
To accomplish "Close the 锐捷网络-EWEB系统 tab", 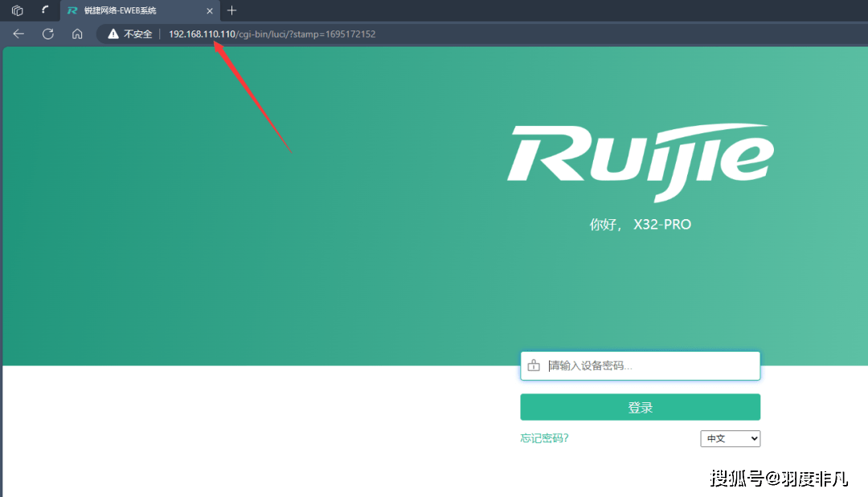I will coord(209,10).
